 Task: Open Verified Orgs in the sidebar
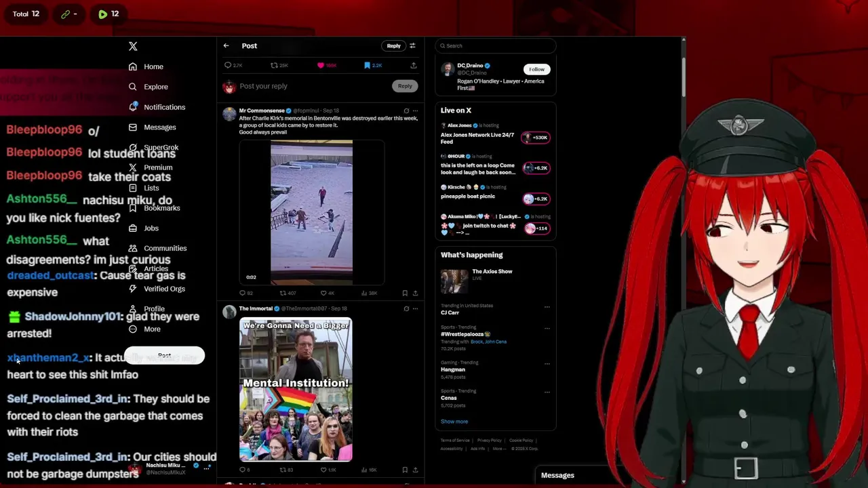click(157, 289)
